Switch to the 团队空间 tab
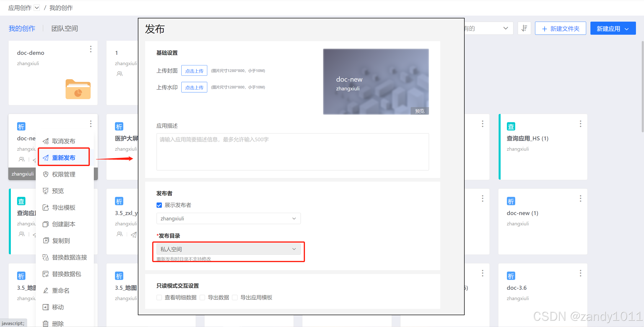The image size is (644, 327). tap(65, 28)
